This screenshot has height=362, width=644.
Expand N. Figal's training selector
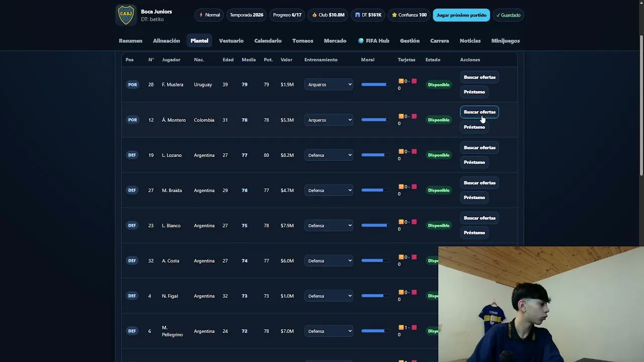tap(329, 296)
